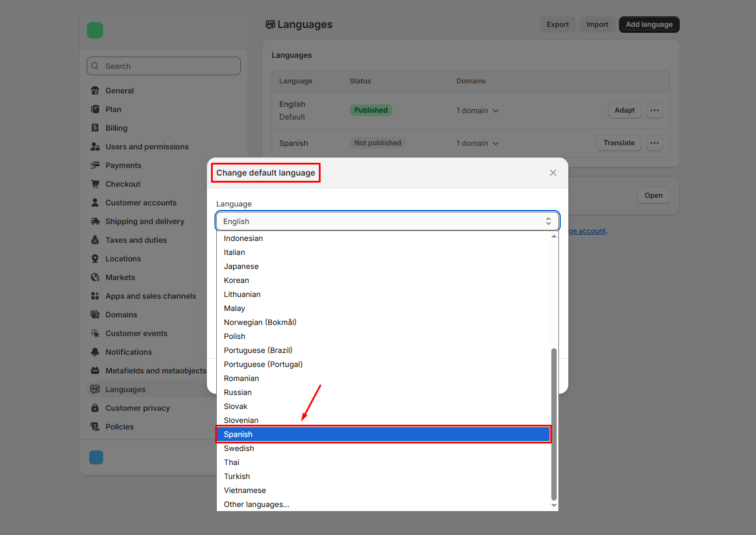Click the Locations pin icon

coord(95,258)
